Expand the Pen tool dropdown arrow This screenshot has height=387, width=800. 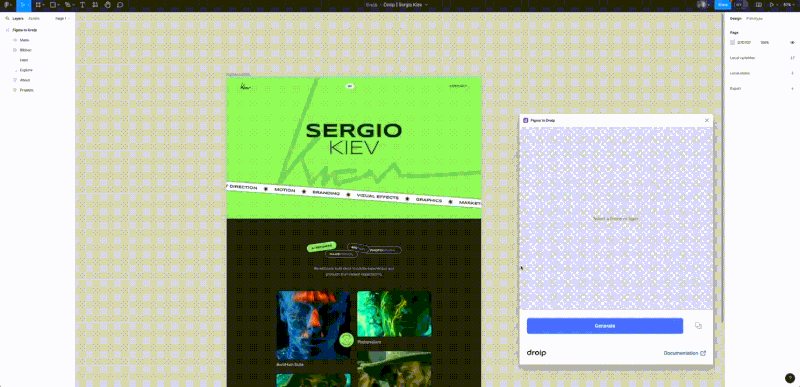coord(73,5)
